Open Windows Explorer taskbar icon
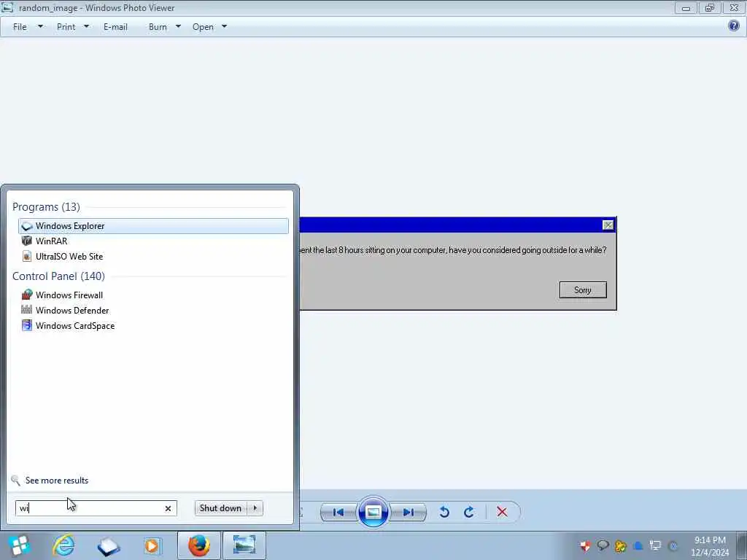The image size is (747, 560). (x=108, y=546)
